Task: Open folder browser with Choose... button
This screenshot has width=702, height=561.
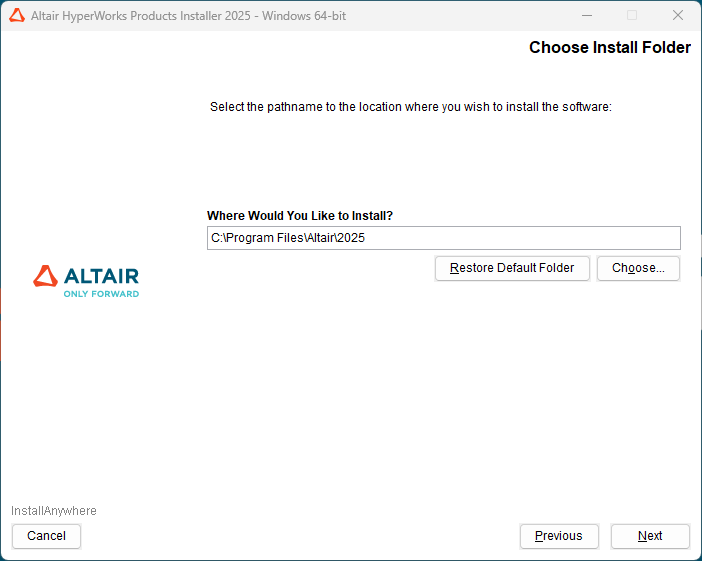Action: (x=638, y=268)
